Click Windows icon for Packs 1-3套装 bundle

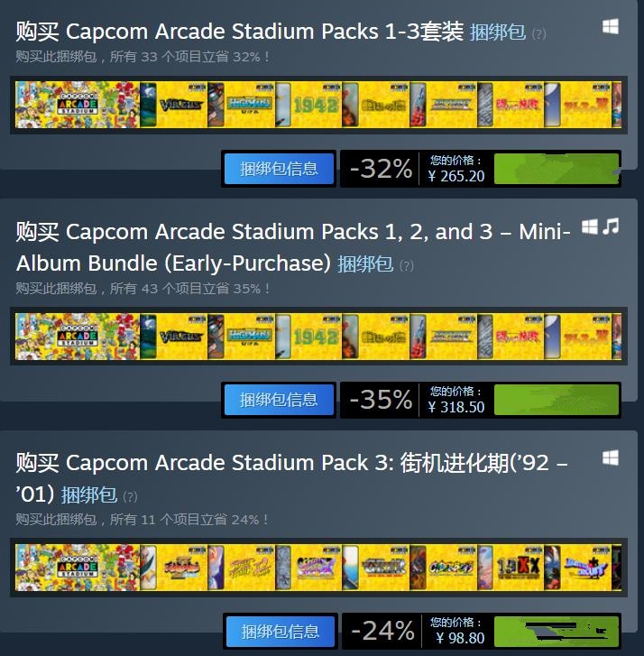610,27
